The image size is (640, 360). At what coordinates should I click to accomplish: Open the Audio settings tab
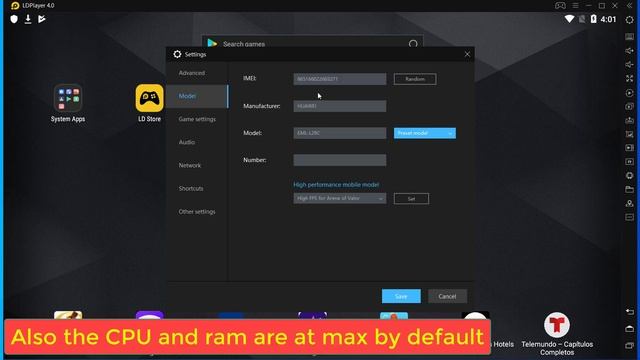coord(187,142)
